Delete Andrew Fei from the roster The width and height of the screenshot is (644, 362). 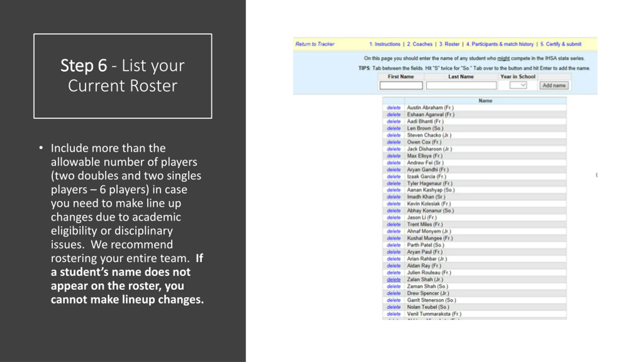pyautogui.click(x=394, y=163)
